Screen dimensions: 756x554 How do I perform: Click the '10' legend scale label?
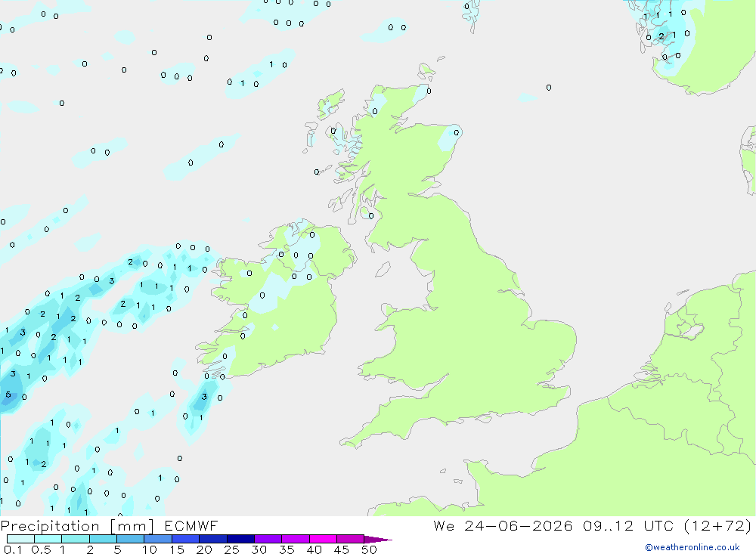coord(150,549)
